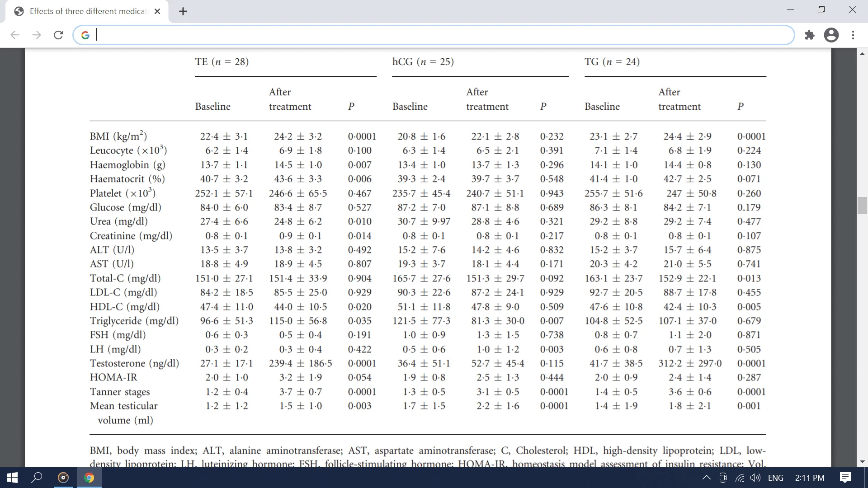Open the Chrome profile avatar
This screenshot has width=868, height=488.
coord(831,35)
